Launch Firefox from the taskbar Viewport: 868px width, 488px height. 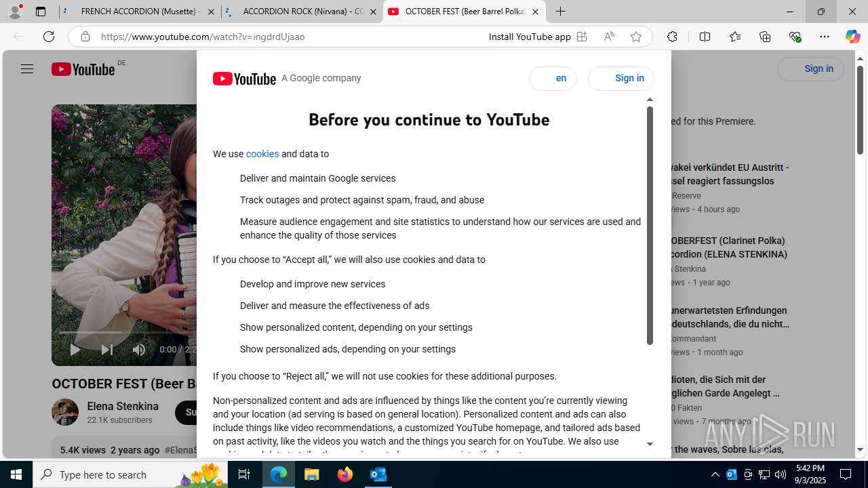[345, 474]
